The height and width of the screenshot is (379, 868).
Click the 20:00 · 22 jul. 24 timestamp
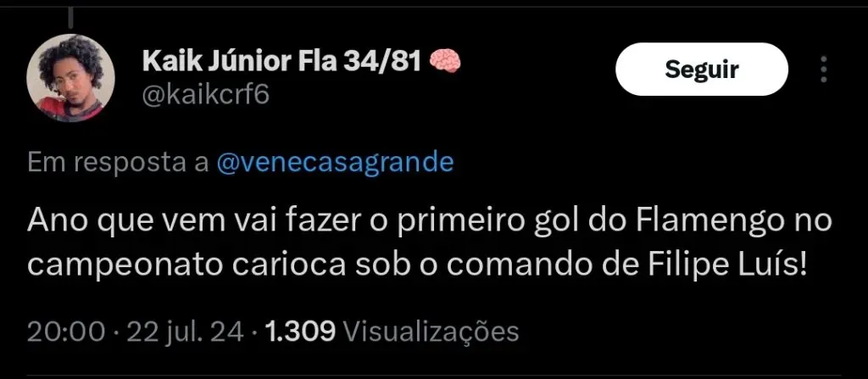click(x=135, y=332)
